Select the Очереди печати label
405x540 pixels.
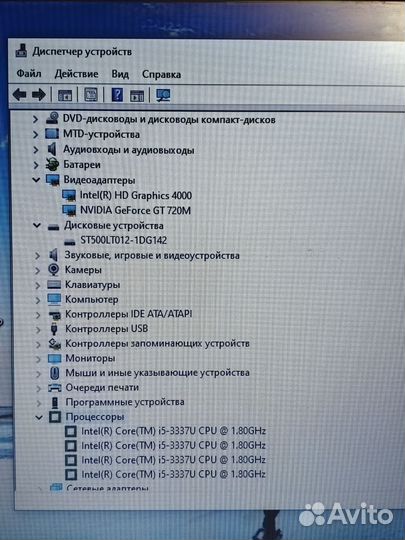coord(102,387)
